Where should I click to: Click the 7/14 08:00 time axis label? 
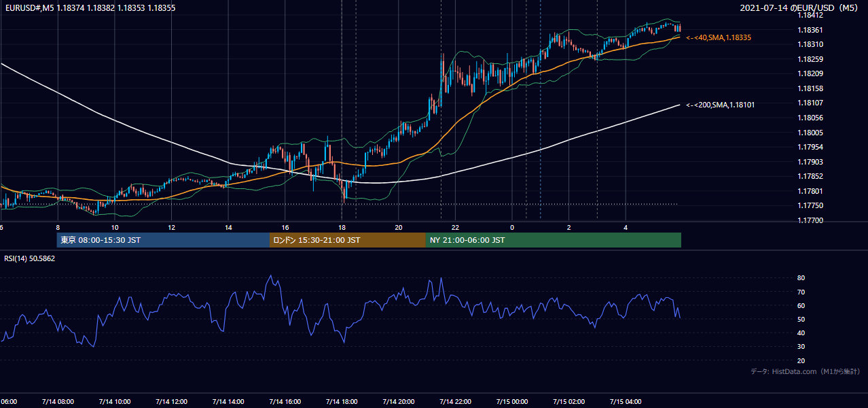click(x=58, y=401)
